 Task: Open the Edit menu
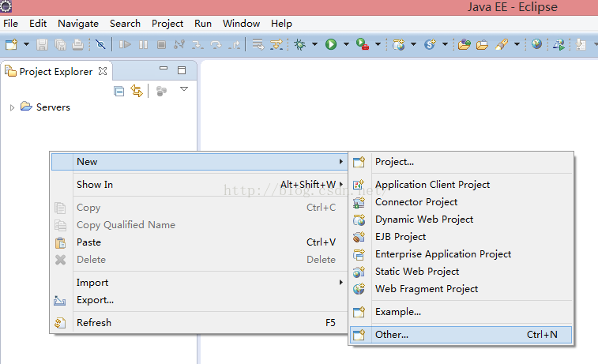coord(38,24)
